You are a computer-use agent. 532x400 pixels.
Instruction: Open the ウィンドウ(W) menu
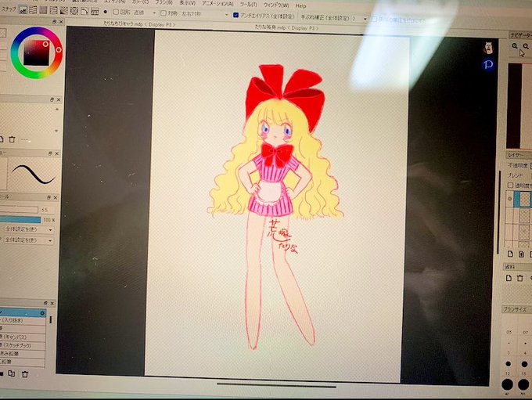pyautogui.click(x=276, y=5)
